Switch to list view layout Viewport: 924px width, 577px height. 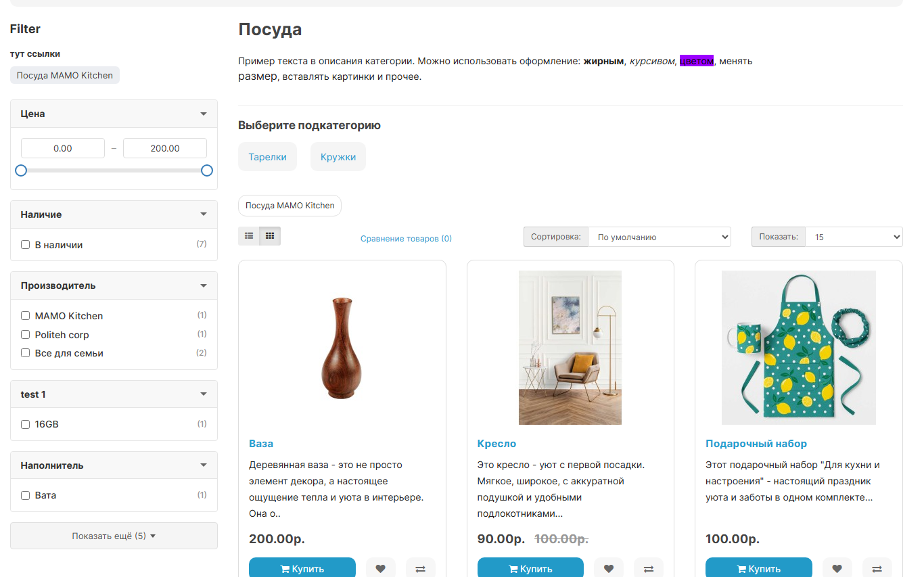(x=249, y=236)
